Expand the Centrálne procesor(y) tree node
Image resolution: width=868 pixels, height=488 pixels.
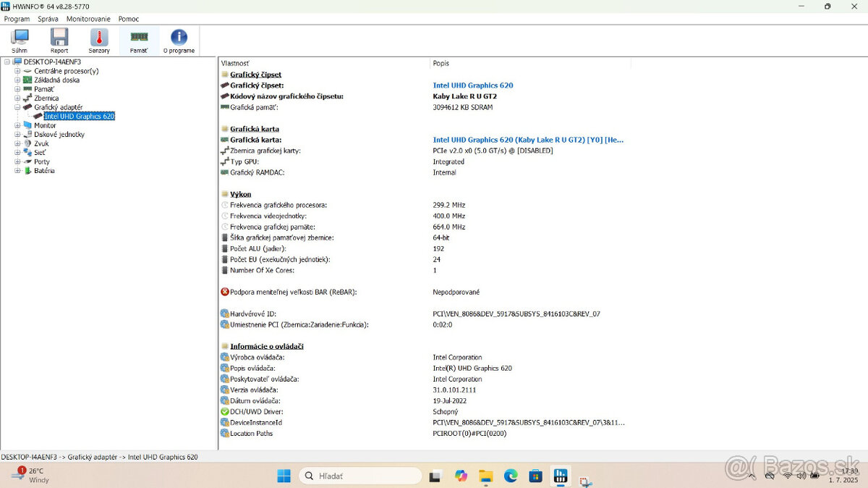tap(17, 71)
